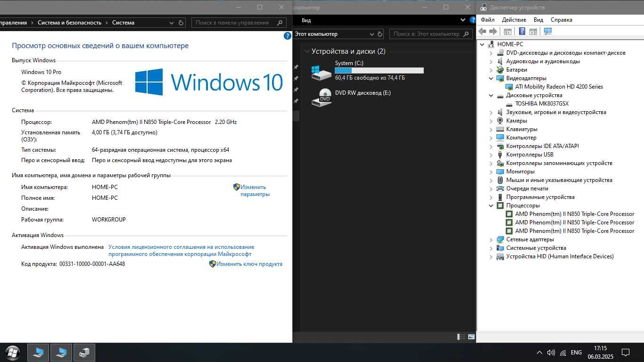644x362 pixels.
Task: Open the Действие menu in Device Manager
Action: coord(514,20)
